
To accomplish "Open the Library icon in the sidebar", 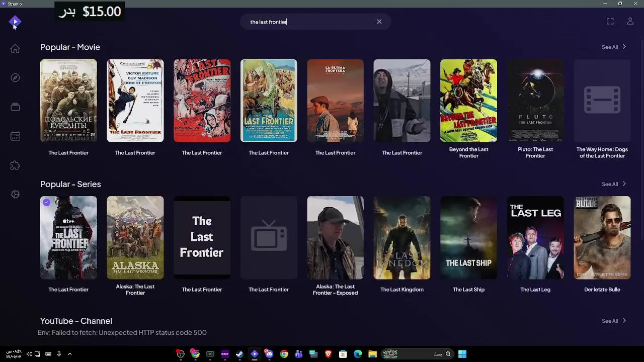I will [x=15, y=107].
